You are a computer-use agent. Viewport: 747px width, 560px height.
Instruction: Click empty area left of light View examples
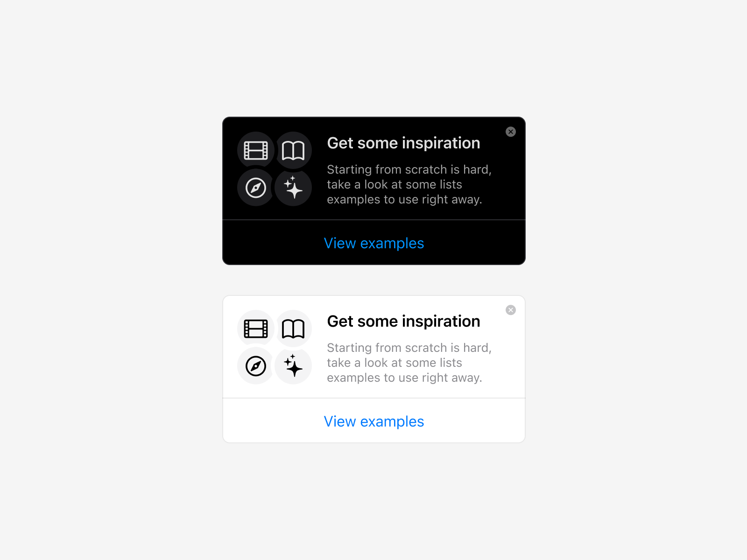coord(274,421)
